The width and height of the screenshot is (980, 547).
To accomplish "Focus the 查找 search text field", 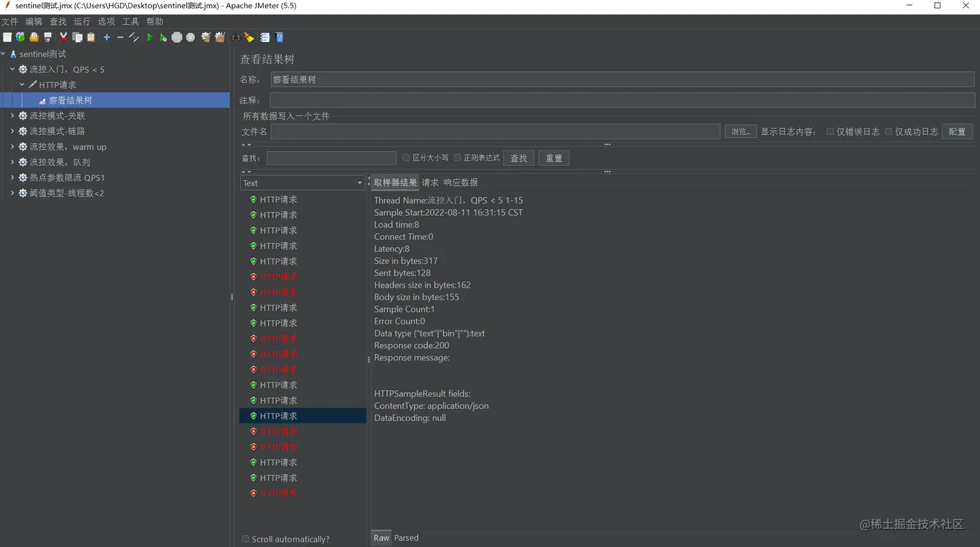I will [x=331, y=158].
